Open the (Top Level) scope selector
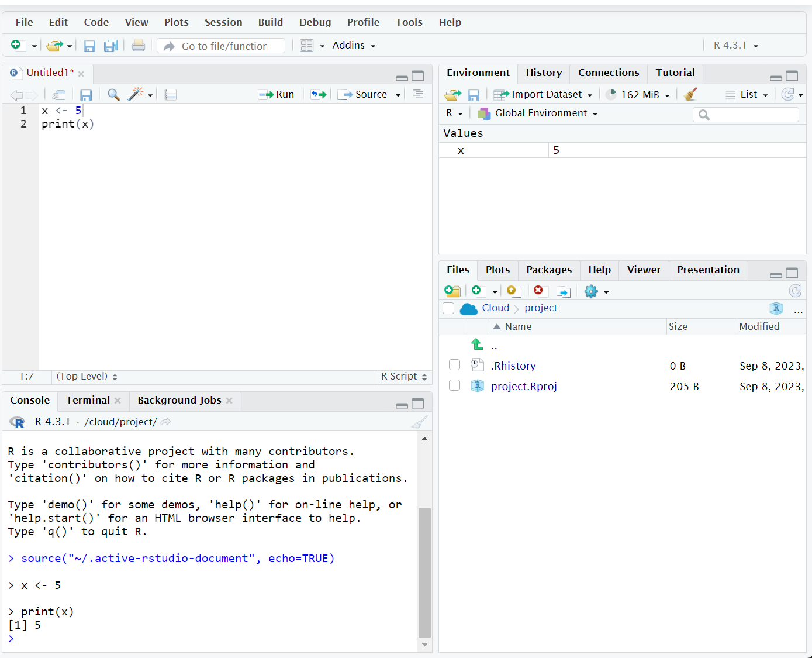812x658 pixels. click(x=87, y=377)
